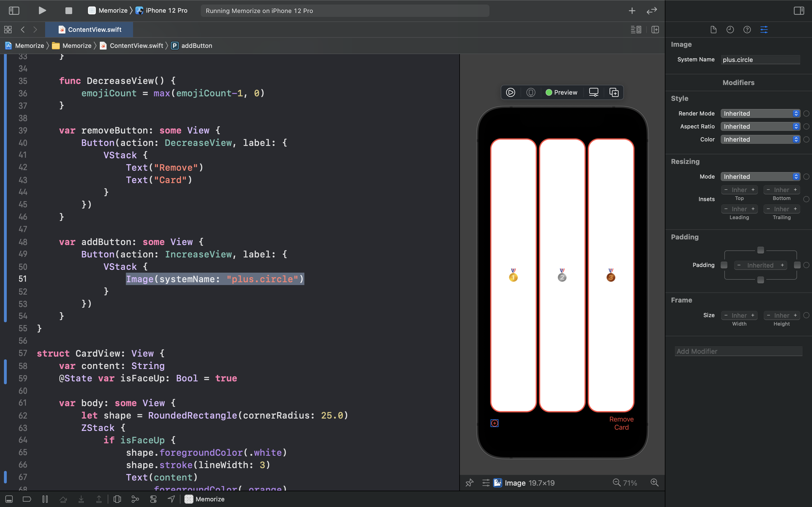Pin the preview canvas

(469, 483)
